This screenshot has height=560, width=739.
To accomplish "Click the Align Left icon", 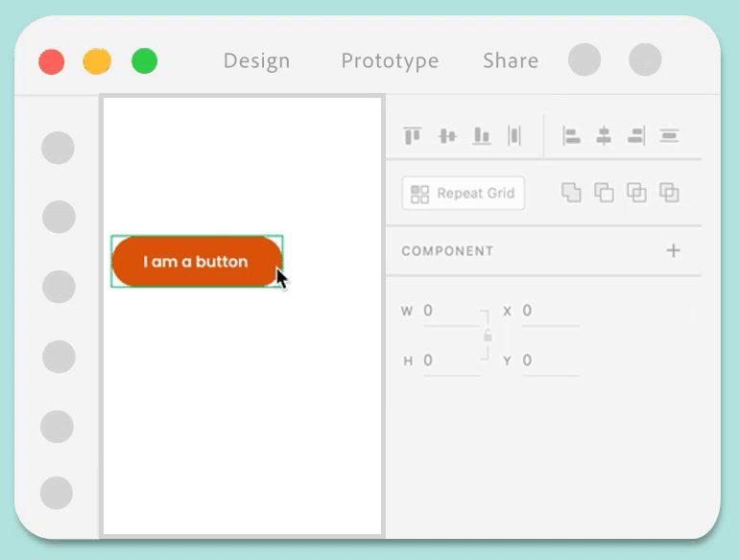I will pyautogui.click(x=572, y=136).
